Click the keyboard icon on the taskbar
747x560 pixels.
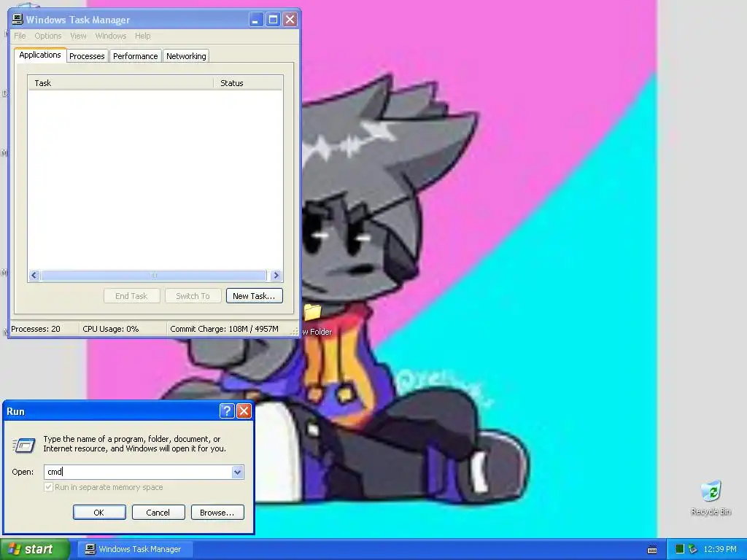point(652,550)
